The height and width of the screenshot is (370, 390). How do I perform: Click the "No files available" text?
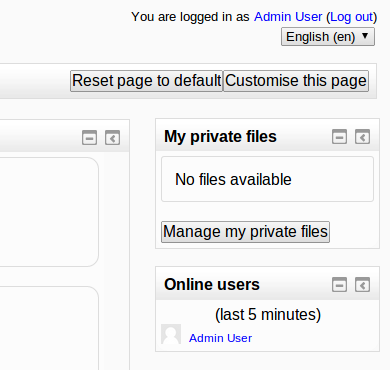pyautogui.click(x=233, y=179)
